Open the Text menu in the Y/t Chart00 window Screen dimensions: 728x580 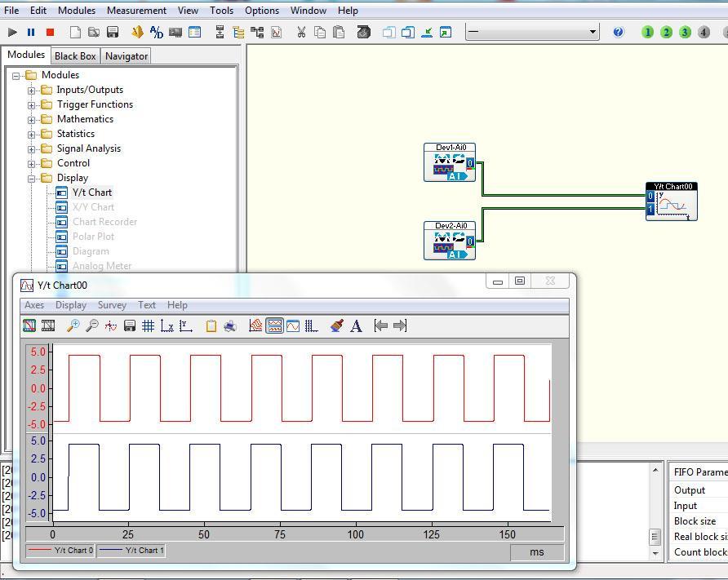pyautogui.click(x=147, y=305)
